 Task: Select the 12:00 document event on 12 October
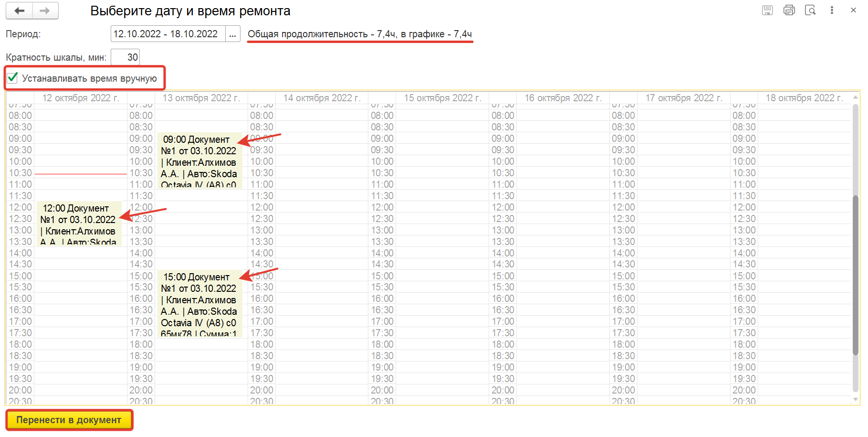click(x=79, y=224)
